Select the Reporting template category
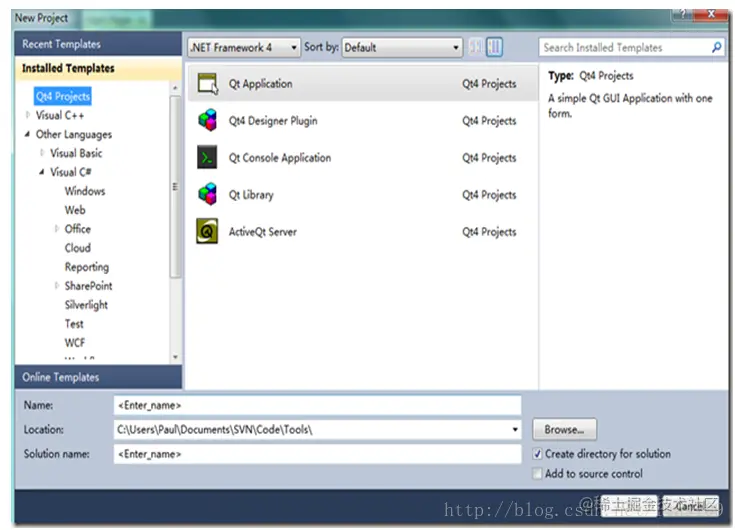Viewport: 735px width, 530px height. point(87,267)
